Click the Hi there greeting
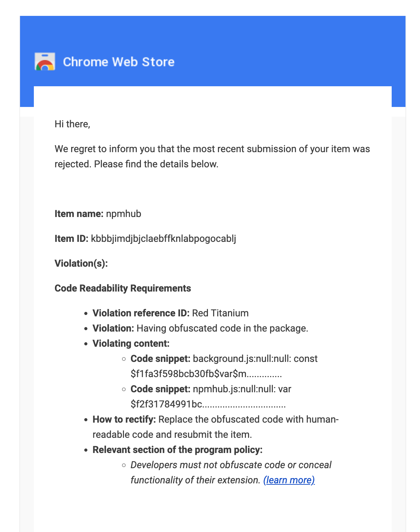The height and width of the screenshot is (532, 420). (x=72, y=124)
